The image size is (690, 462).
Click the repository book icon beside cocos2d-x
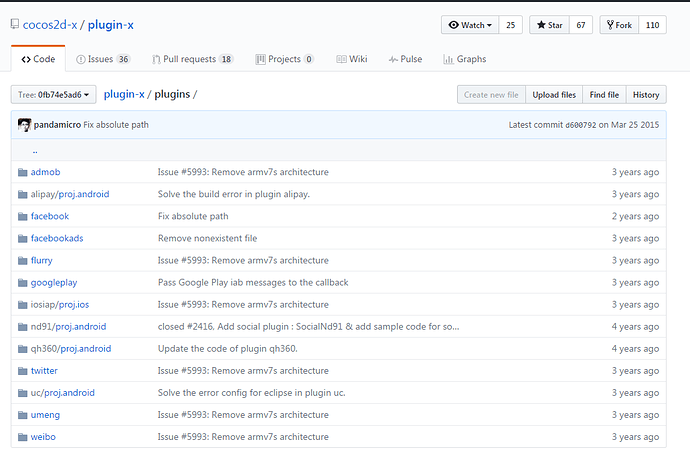tap(12, 24)
